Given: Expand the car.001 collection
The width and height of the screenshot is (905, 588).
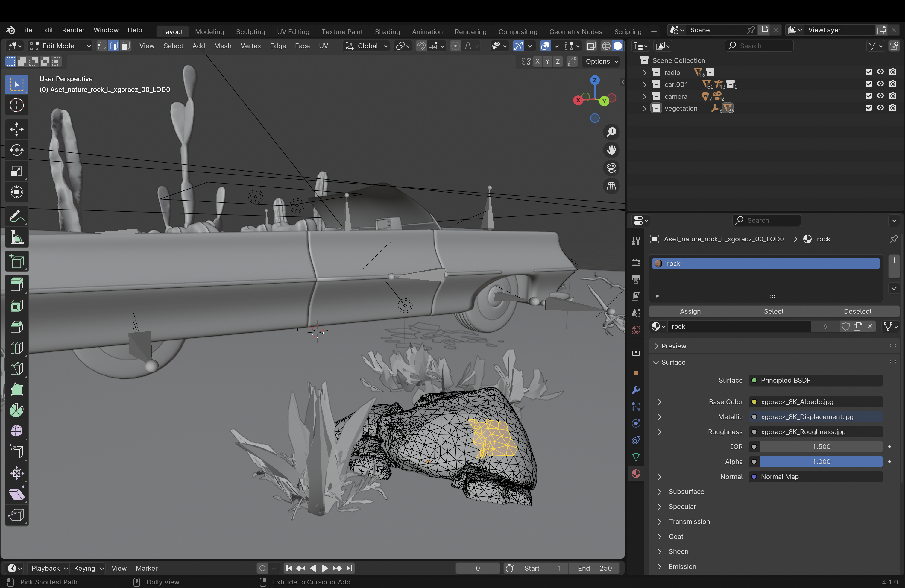Looking at the screenshot, I should tap(644, 84).
